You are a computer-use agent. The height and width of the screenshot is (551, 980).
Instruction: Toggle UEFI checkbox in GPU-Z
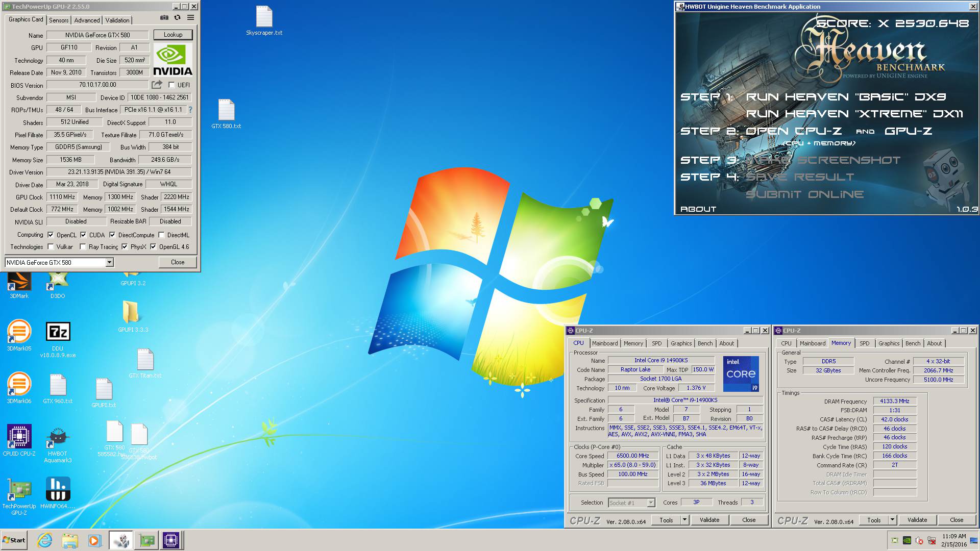pos(171,85)
